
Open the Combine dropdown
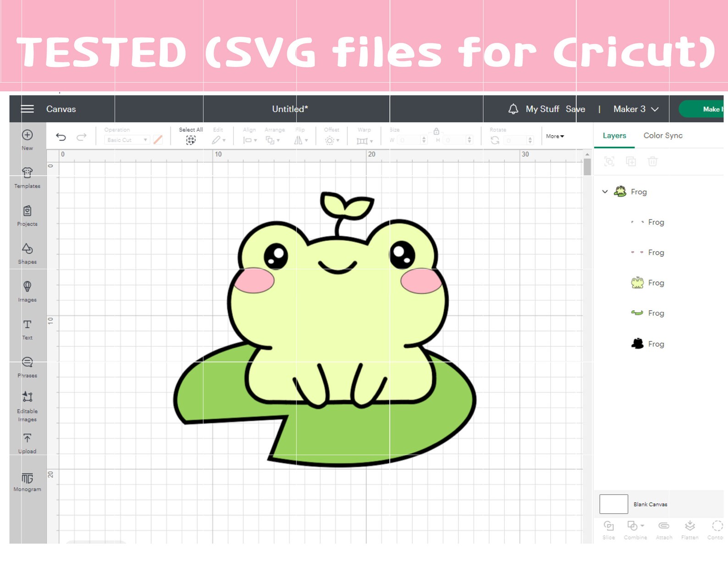pyautogui.click(x=635, y=526)
